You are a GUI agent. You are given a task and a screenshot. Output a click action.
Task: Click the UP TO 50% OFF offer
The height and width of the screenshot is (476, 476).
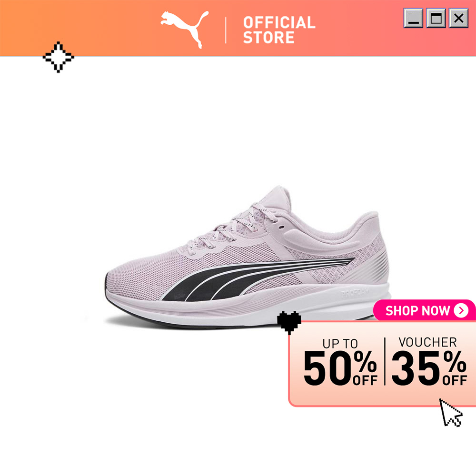(x=340, y=362)
